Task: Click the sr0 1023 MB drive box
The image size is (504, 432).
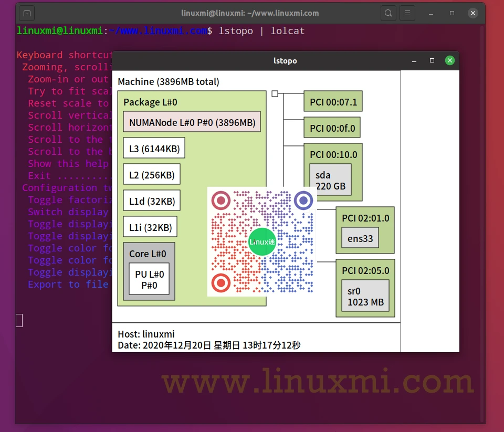Action: (x=365, y=296)
